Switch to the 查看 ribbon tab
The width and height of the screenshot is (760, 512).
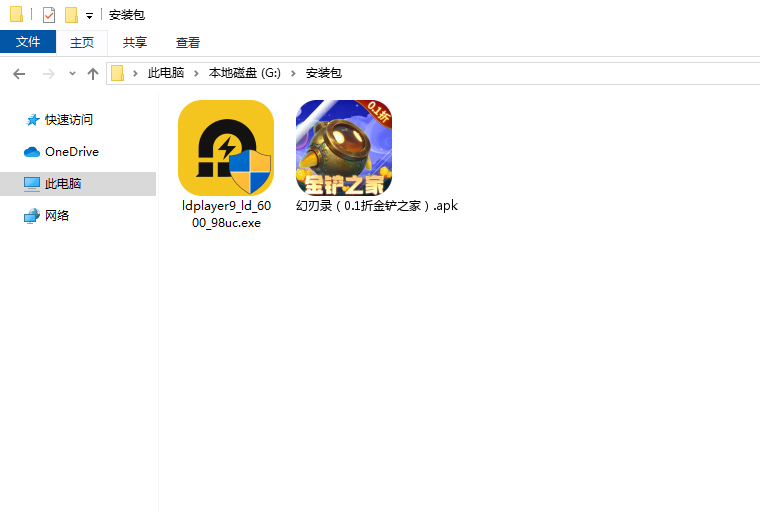pos(188,42)
